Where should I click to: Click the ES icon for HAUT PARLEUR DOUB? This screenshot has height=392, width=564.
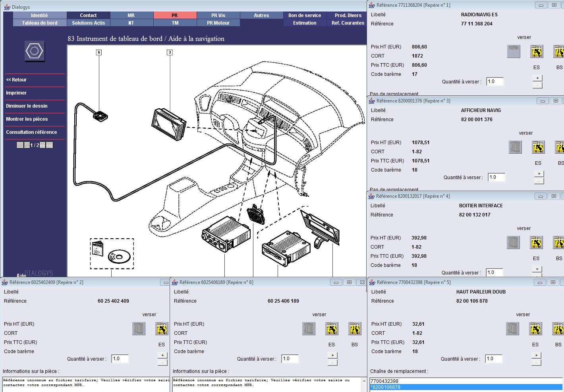tap(535, 329)
